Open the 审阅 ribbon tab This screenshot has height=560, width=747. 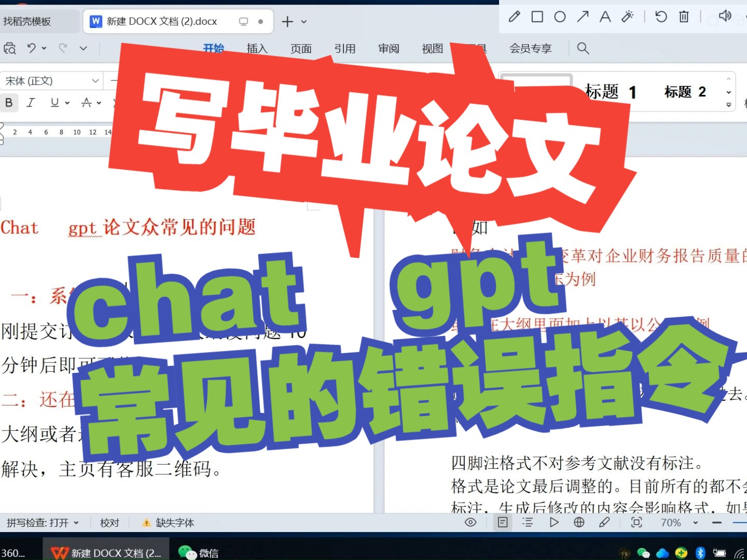(389, 48)
